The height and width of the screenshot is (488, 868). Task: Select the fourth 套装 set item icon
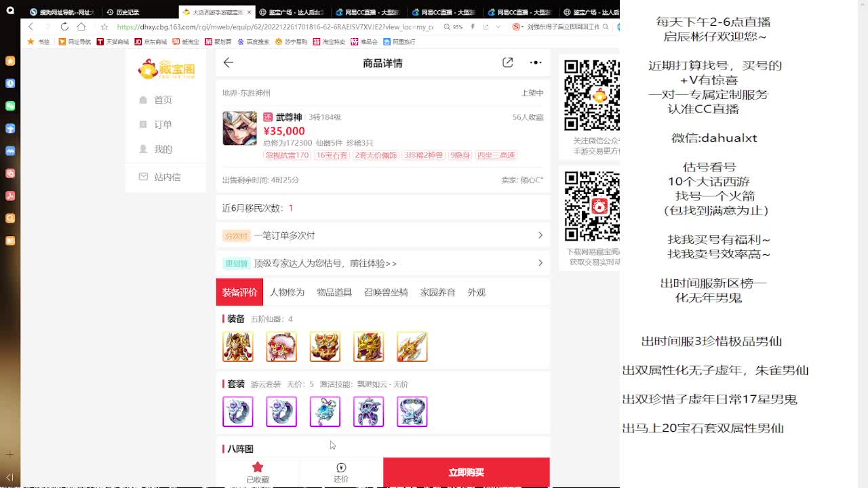(x=368, y=411)
